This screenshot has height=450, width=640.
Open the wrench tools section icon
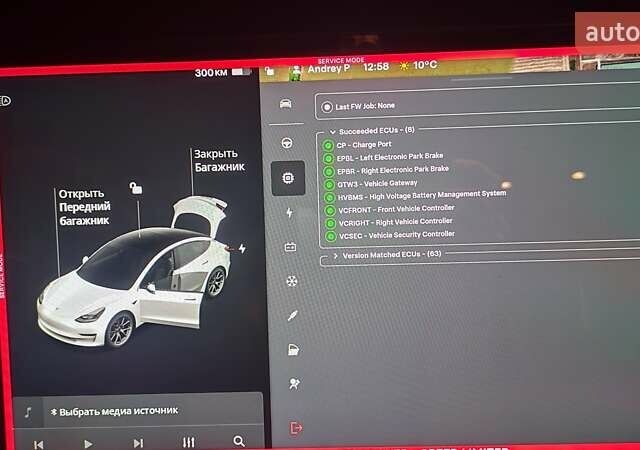(x=293, y=315)
